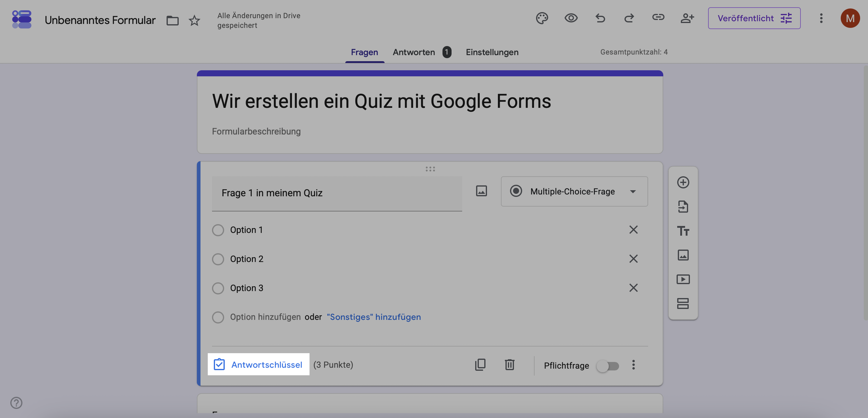868x418 pixels.
Task: Move form to folder icon
Action: (173, 21)
